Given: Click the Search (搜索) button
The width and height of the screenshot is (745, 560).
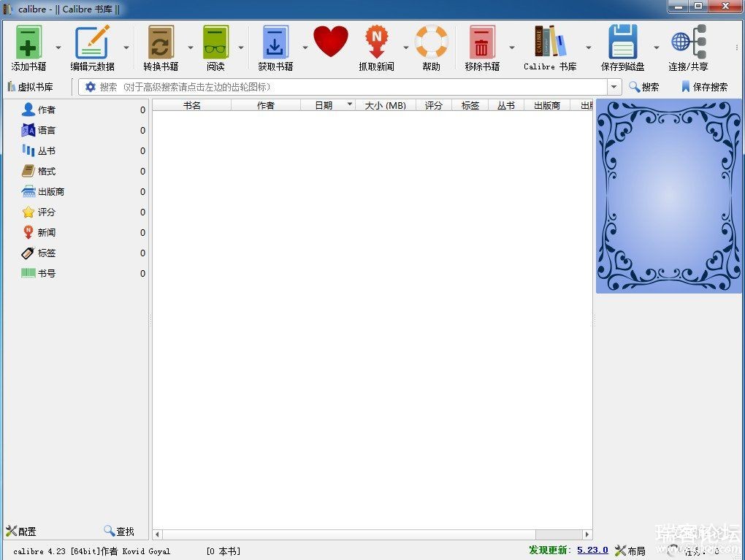Looking at the screenshot, I should (x=643, y=87).
